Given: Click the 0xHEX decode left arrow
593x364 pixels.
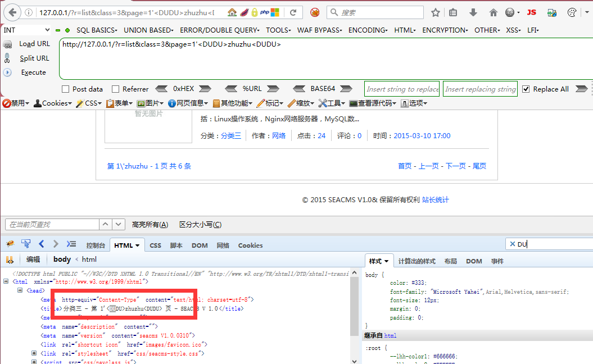Looking at the screenshot, I should pos(161,89).
